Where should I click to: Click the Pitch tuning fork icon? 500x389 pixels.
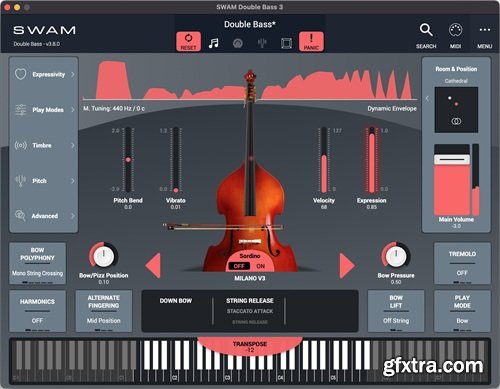point(21,181)
